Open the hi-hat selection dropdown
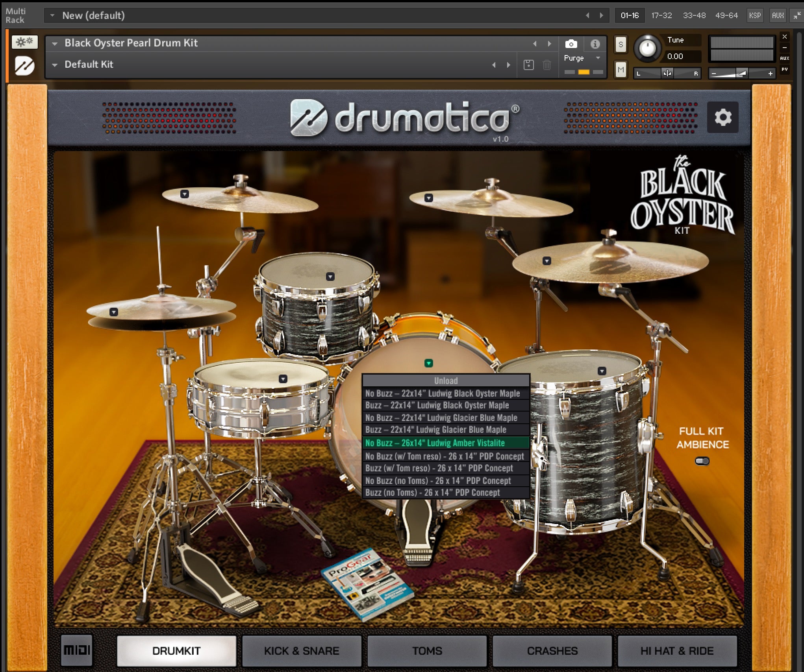This screenshot has height=672, width=804. pos(113,312)
